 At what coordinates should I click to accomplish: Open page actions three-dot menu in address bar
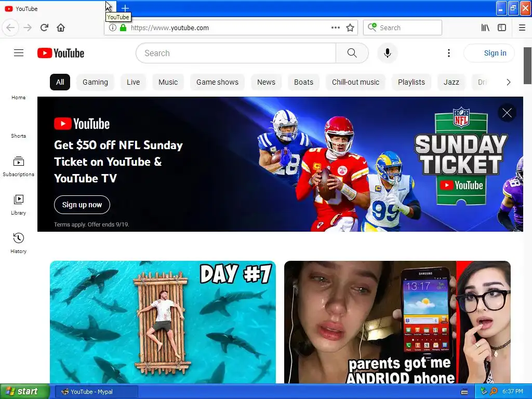[x=335, y=28]
